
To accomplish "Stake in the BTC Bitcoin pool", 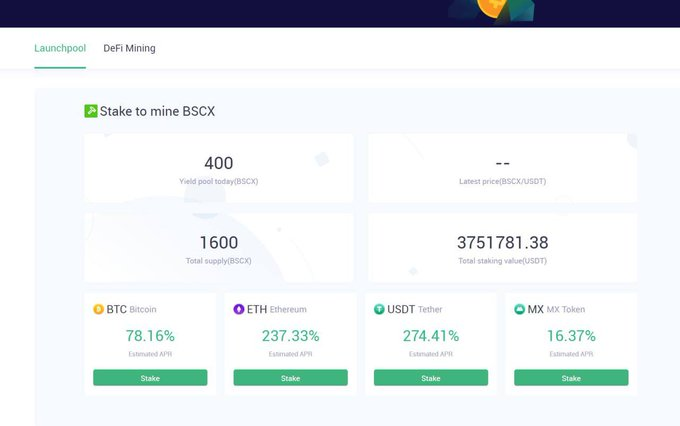I will [x=150, y=378].
